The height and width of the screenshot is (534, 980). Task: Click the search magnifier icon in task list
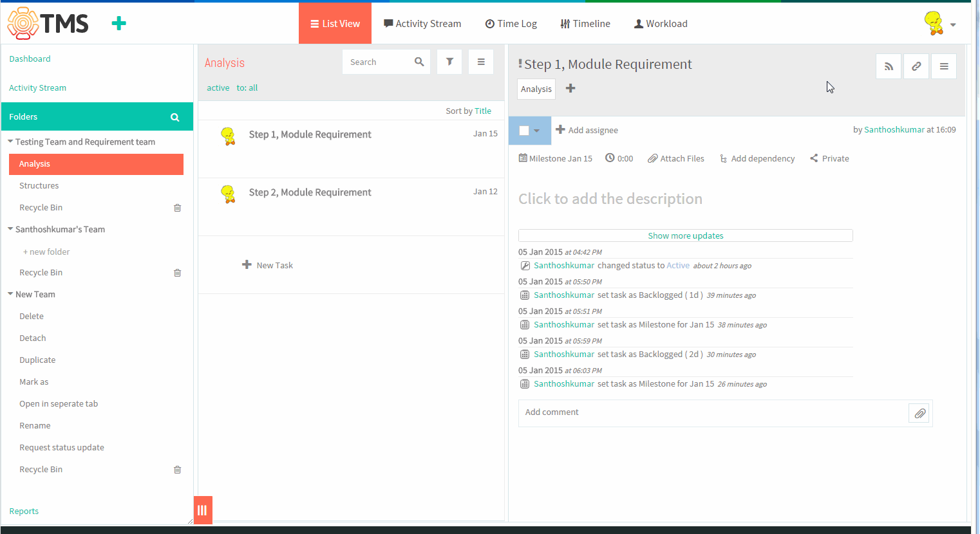(x=419, y=62)
